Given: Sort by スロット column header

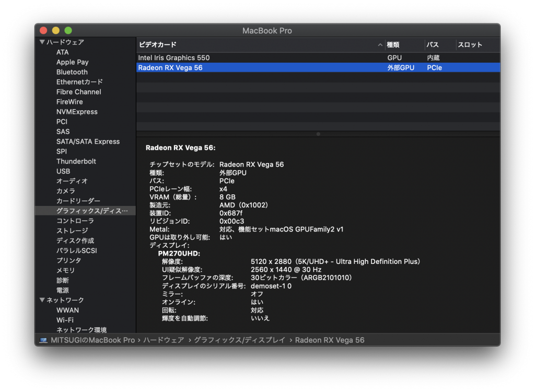Looking at the screenshot, I should (470, 45).
